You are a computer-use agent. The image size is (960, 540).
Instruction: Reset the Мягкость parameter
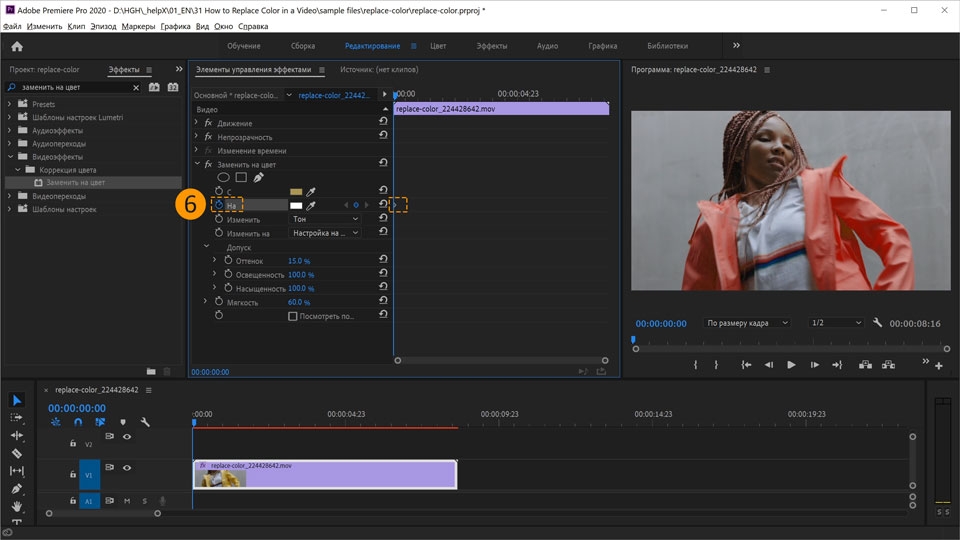(383, 302)
